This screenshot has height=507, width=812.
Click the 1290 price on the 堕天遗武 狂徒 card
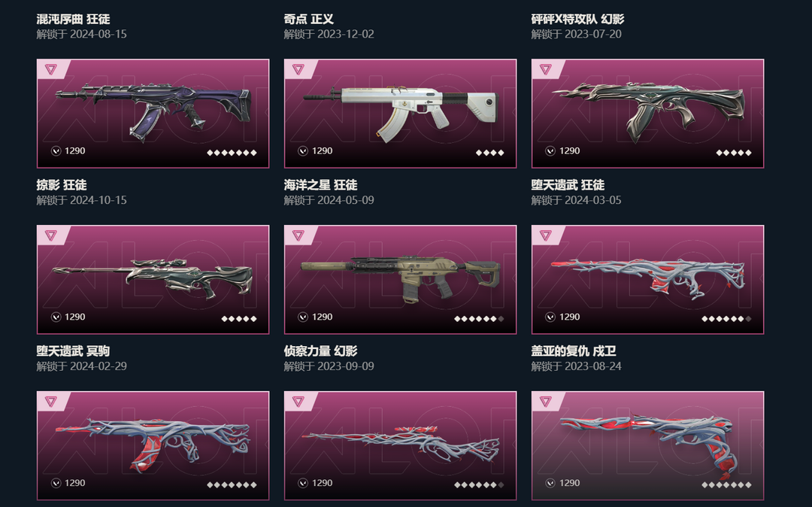pyautogui.click(x=570, y=150)
